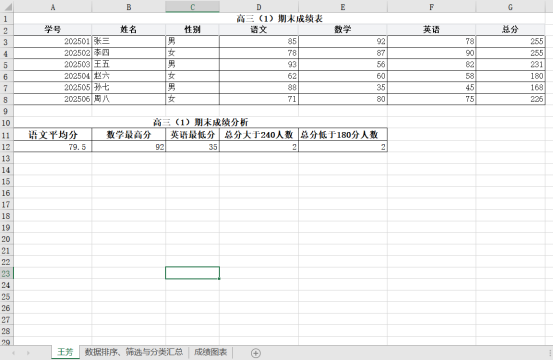Click the 学号 header cell
Viewport: 553px width, 360px height.
coord(53,30)
